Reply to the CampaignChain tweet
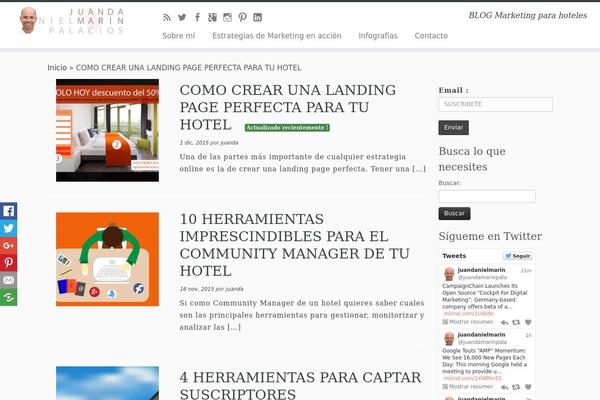 (x=505, y=322)
